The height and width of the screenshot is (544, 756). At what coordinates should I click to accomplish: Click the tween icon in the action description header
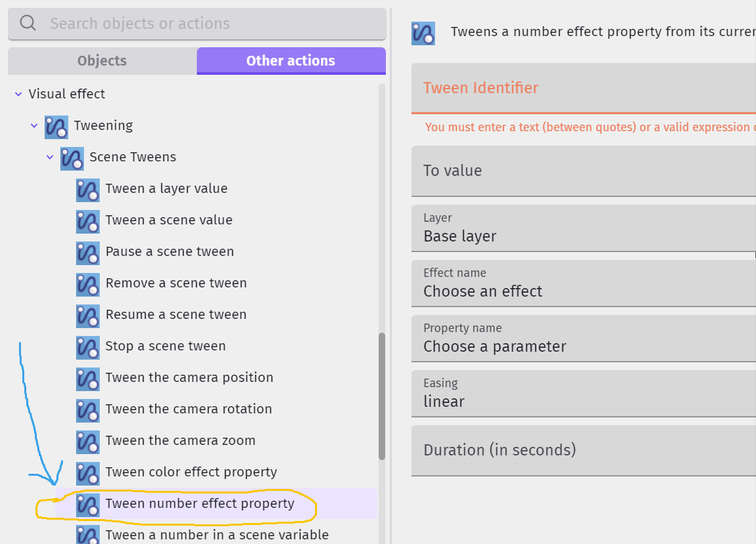pos(423,33)
